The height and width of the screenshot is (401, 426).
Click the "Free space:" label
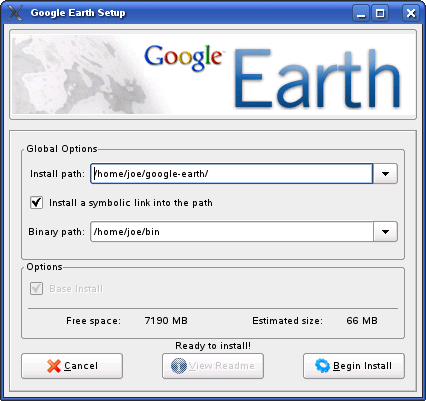point(93,321)
